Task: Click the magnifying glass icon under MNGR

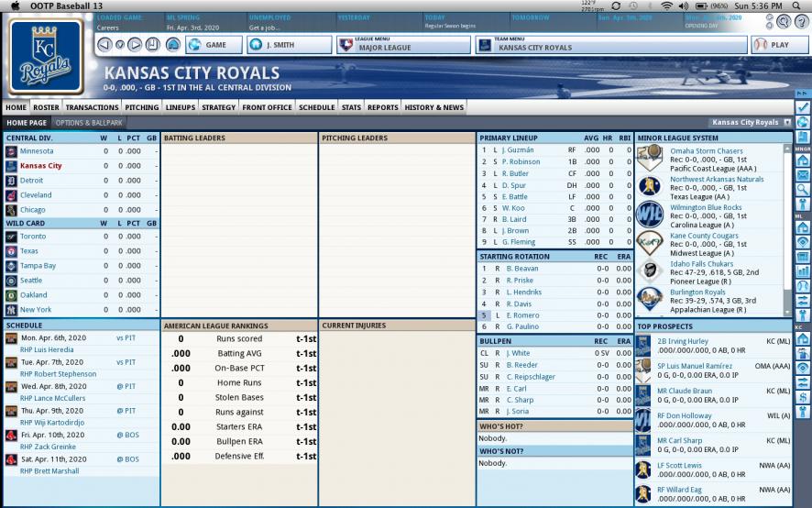Action: (803, 190)
